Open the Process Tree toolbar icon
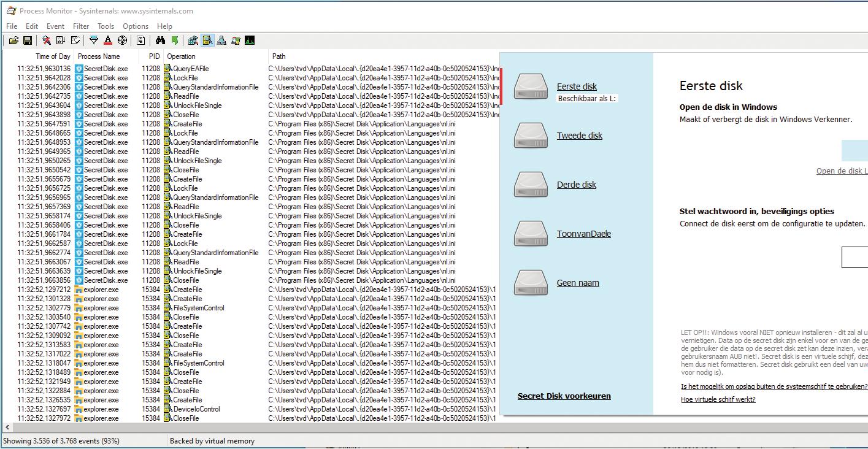This screenshot has width=868, height=449. tap(140, 40)
